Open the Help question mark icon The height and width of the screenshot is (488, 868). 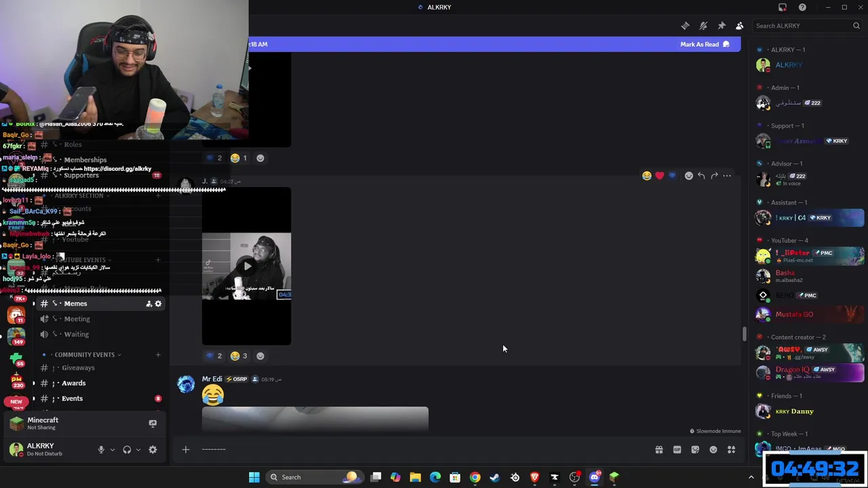coord(803,7)
